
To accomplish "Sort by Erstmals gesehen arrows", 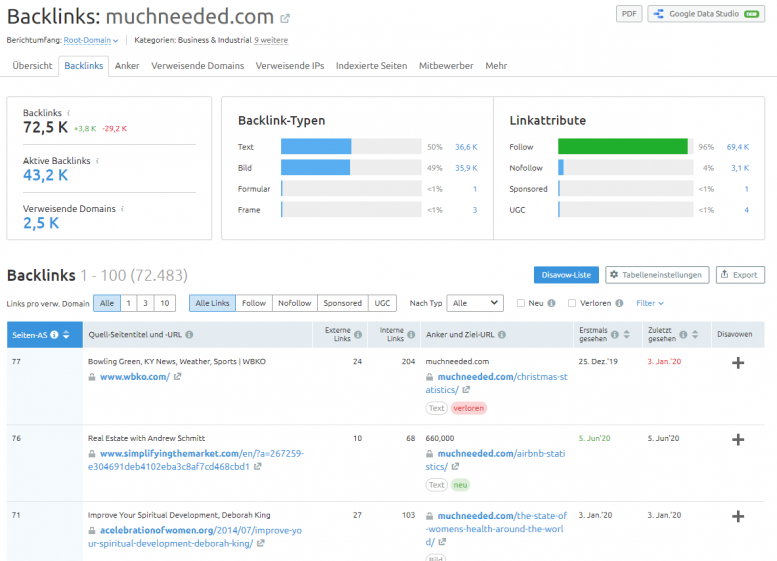I will click(626, 335).
